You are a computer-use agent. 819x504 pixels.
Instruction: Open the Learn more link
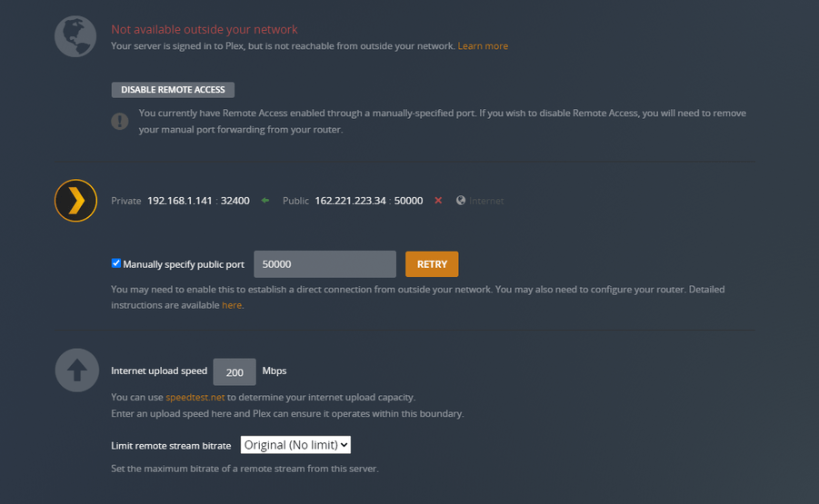tap(483, 45)
